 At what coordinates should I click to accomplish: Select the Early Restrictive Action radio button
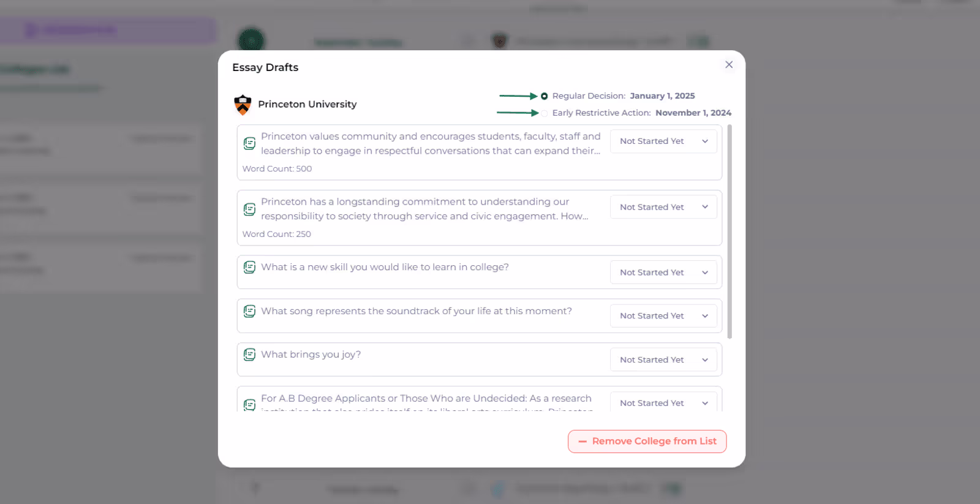pos(544,113)
